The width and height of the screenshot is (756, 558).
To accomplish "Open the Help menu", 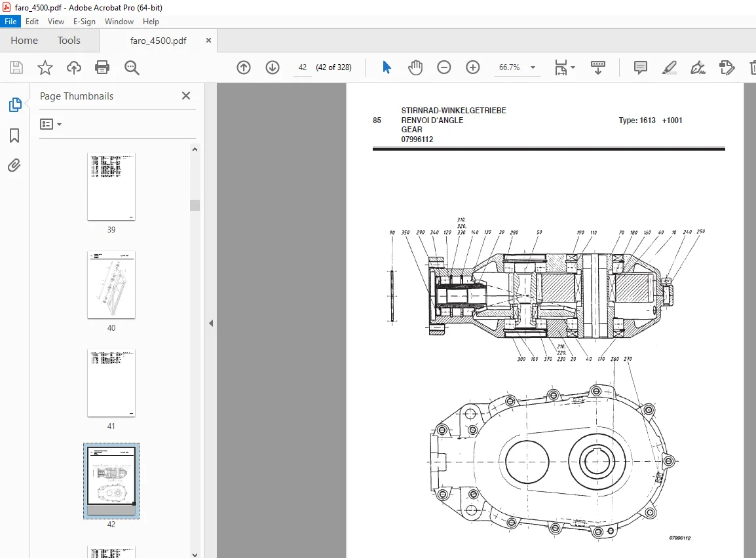I will point(151,21).
